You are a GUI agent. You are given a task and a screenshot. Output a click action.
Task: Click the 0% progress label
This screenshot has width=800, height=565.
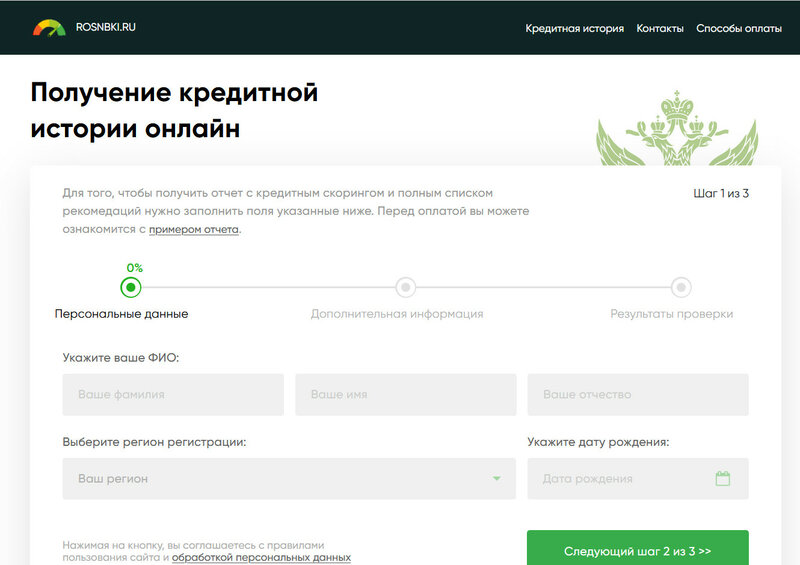coord(135,268)
